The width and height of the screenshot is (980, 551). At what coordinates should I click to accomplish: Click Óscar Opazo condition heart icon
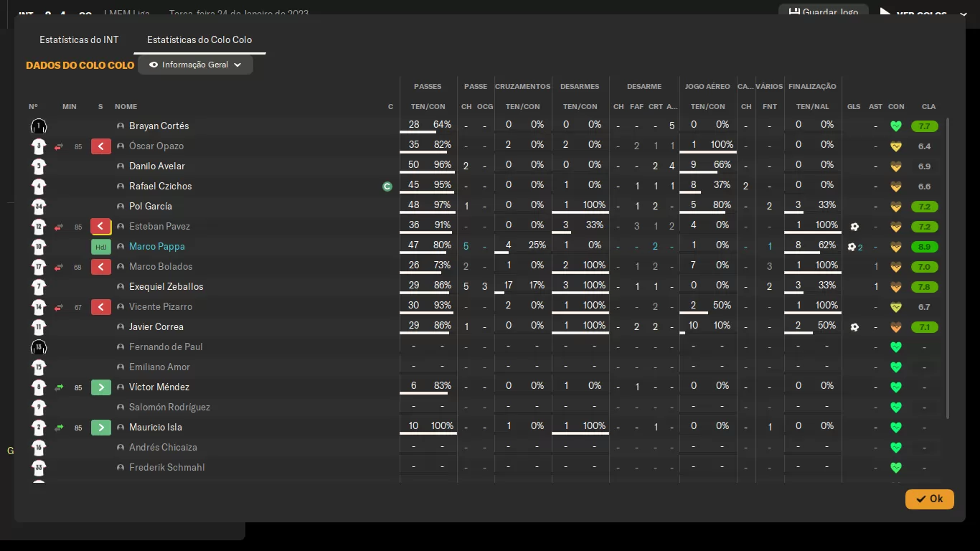[895, 146]
